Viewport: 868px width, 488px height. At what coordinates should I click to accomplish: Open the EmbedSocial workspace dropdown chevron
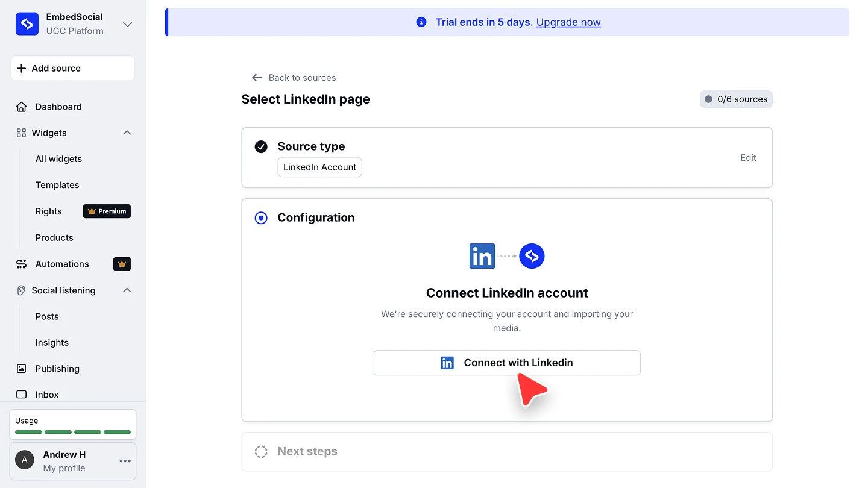[x=127, y=24]
